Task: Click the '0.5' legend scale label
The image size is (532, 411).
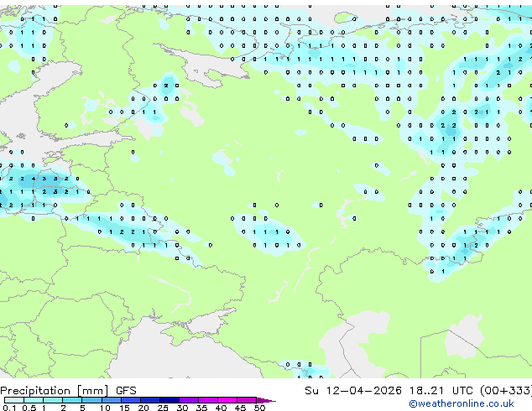Action: pyautogui.click(x=29, y=408)
